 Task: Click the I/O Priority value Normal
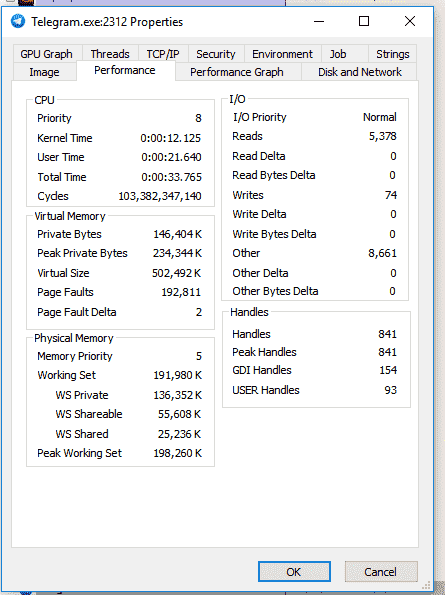[380, 117]
